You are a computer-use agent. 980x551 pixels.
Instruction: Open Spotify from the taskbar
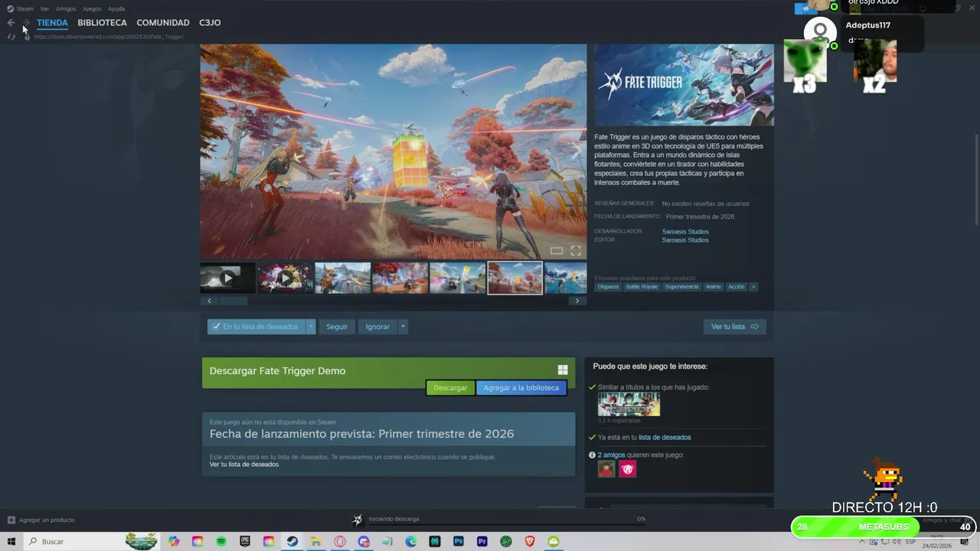pos(221,542)
